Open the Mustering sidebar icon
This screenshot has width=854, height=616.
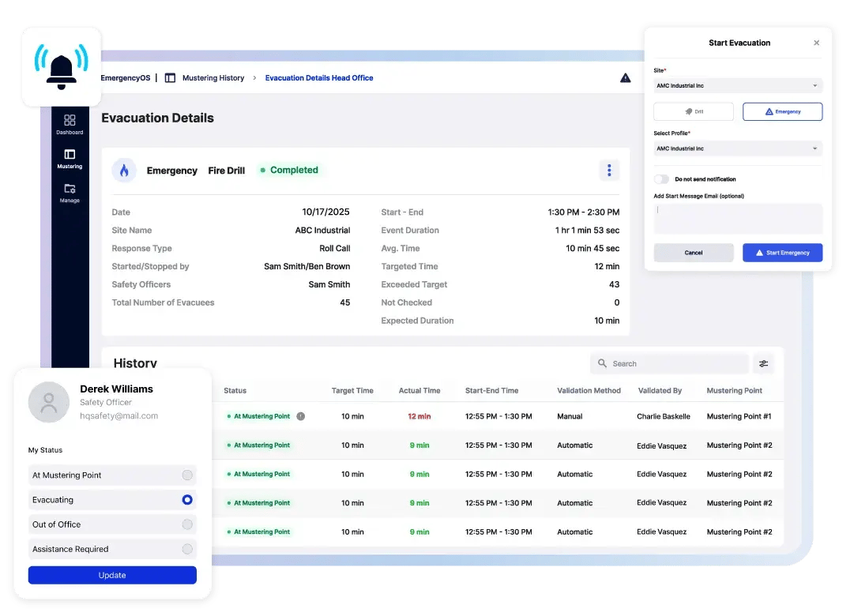[70, 159]
